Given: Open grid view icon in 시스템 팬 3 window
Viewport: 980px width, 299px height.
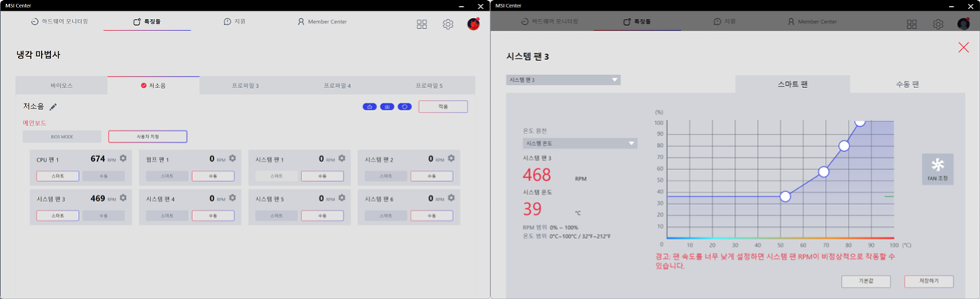Looking at the screenshot, I should (912, 24).
